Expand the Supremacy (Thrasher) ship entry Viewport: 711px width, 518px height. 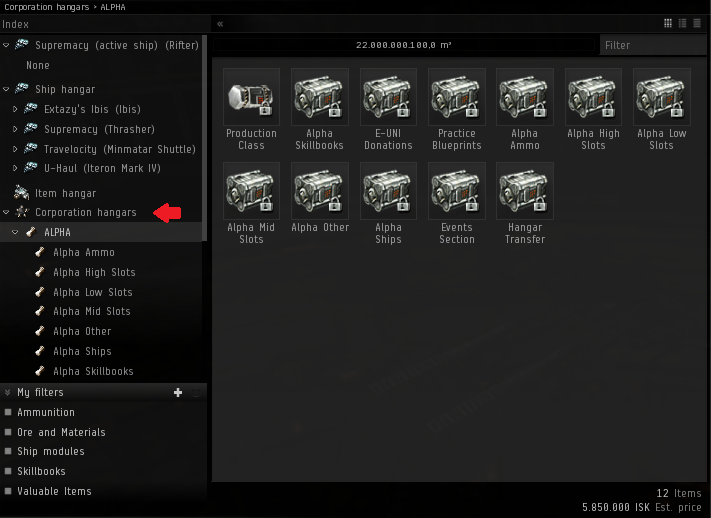[16, 129]
